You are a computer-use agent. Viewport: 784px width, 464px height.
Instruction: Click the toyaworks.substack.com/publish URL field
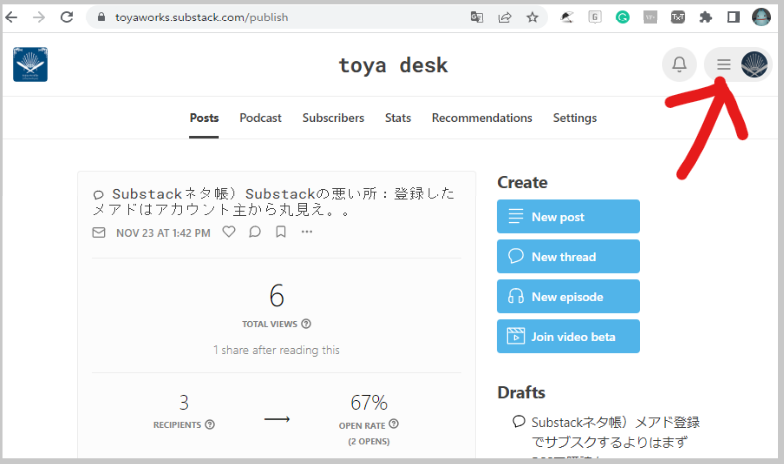pyautogui.click(x=202, y=18)
